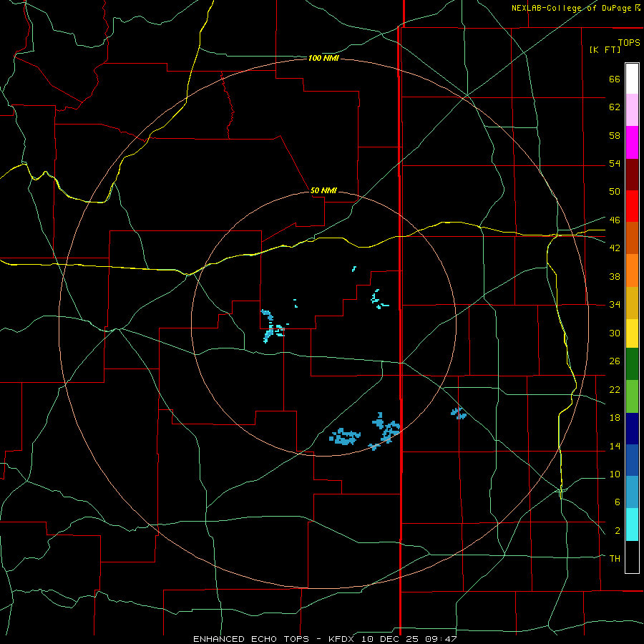Click the 100 NMI range ring label
The image size is (644, 644).
tap(323, 59)
